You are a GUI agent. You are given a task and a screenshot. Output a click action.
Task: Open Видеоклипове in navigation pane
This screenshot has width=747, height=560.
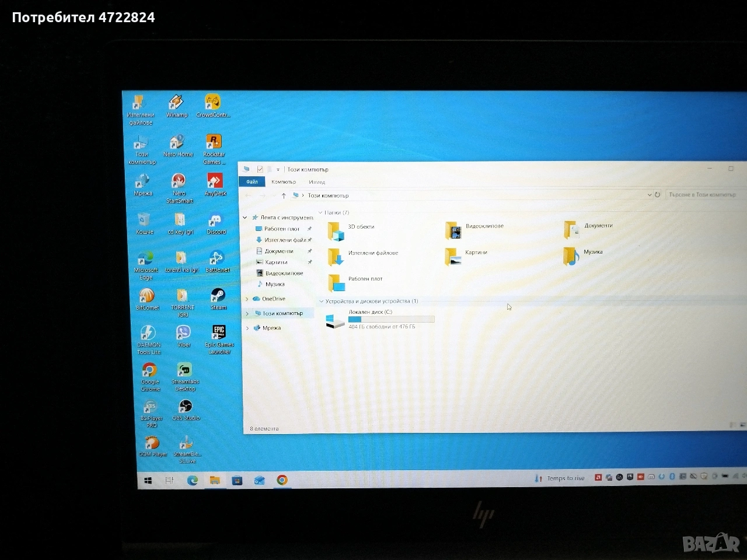coord(284,274)
